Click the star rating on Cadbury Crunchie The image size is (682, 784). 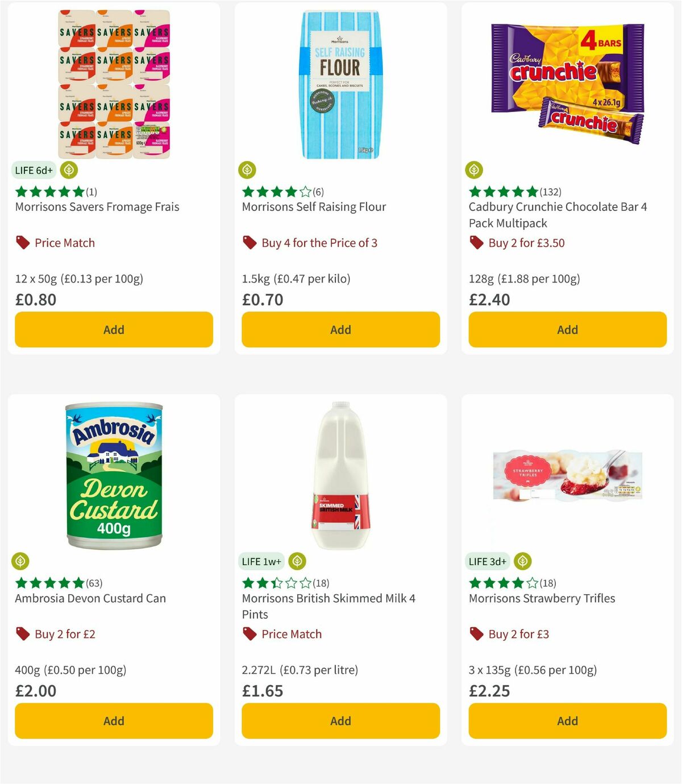pyautogui.click(x=503, y=192)
